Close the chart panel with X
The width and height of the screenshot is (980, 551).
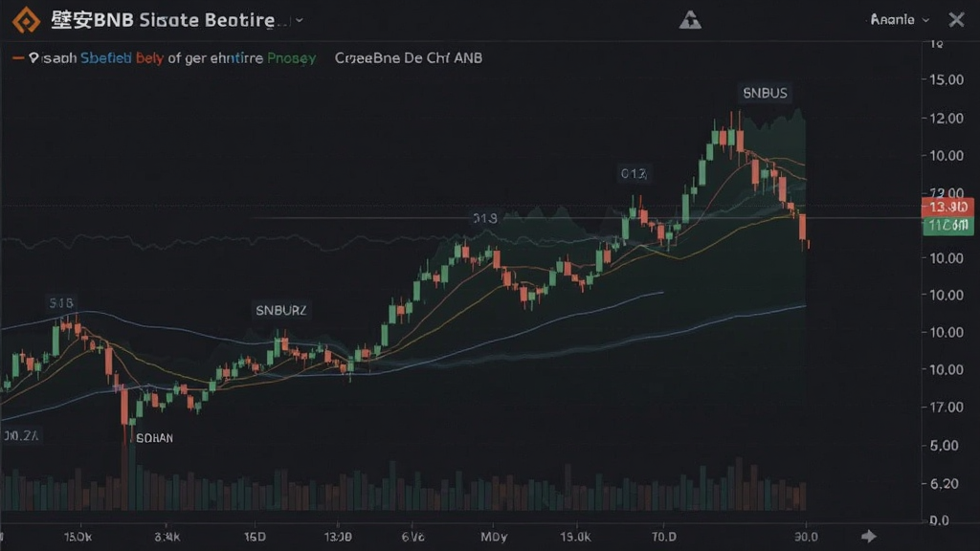click(x=956, y=20)
